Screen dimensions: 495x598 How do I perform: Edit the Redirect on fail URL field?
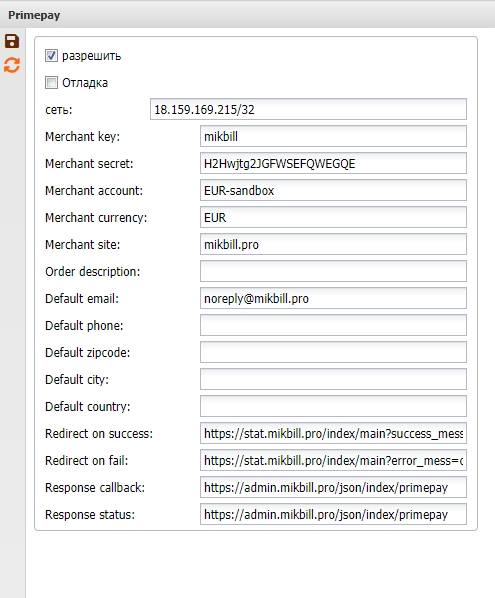click(x=333, y=460)
